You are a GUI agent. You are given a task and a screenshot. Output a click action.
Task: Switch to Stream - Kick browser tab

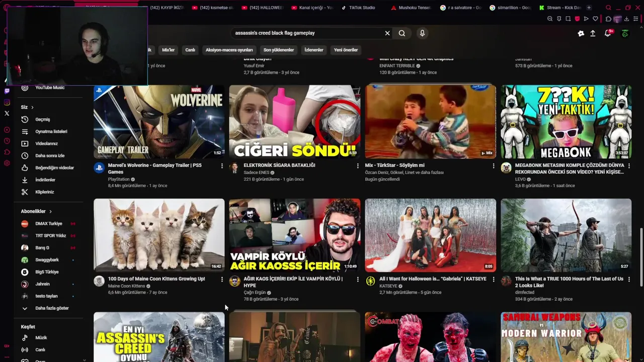(x=559, y=8)
